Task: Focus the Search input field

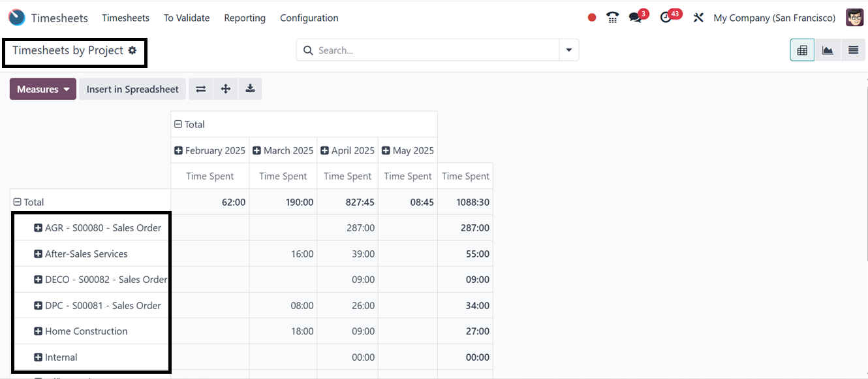Action: (434, 50)
